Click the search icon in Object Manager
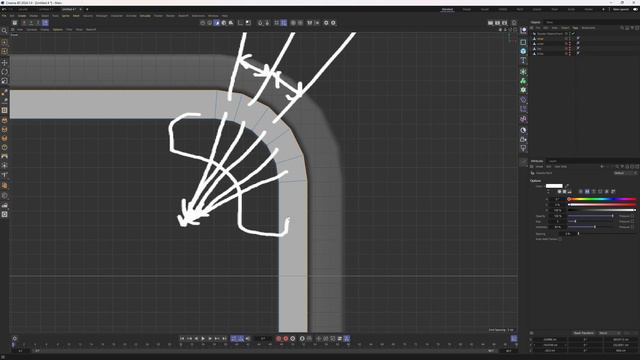640x360 pixels. (622, 28)
